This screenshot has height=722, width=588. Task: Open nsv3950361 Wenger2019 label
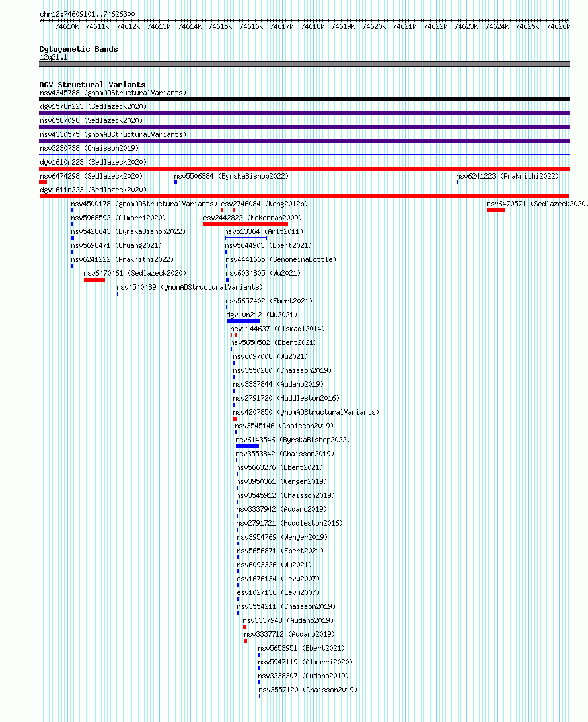click(x=281, y=481)
